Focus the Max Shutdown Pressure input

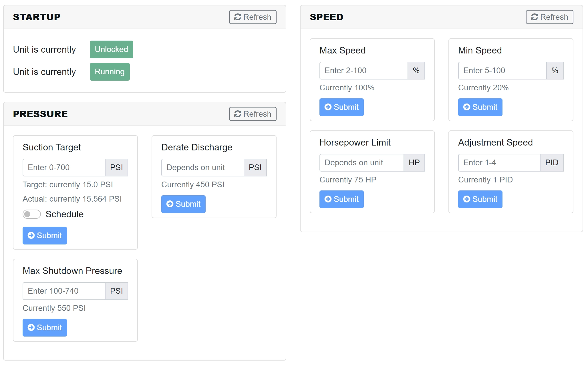(64, 291)
